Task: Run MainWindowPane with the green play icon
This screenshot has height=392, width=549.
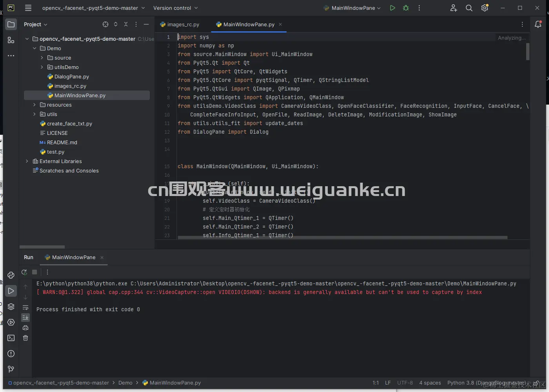Action: 393,8
